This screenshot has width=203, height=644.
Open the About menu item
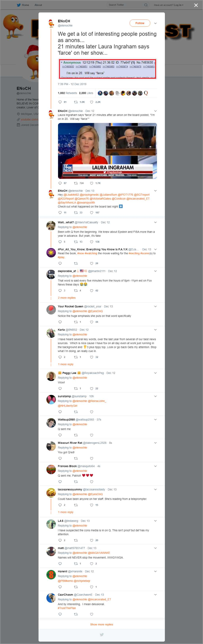pyautogui.click(x=38, y=5)
